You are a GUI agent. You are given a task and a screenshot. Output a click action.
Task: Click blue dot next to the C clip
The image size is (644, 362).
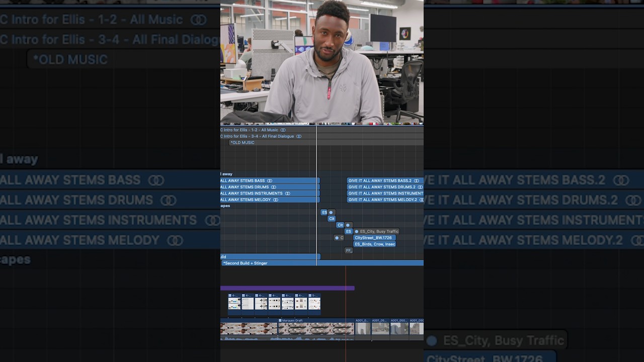click(337, 238)
